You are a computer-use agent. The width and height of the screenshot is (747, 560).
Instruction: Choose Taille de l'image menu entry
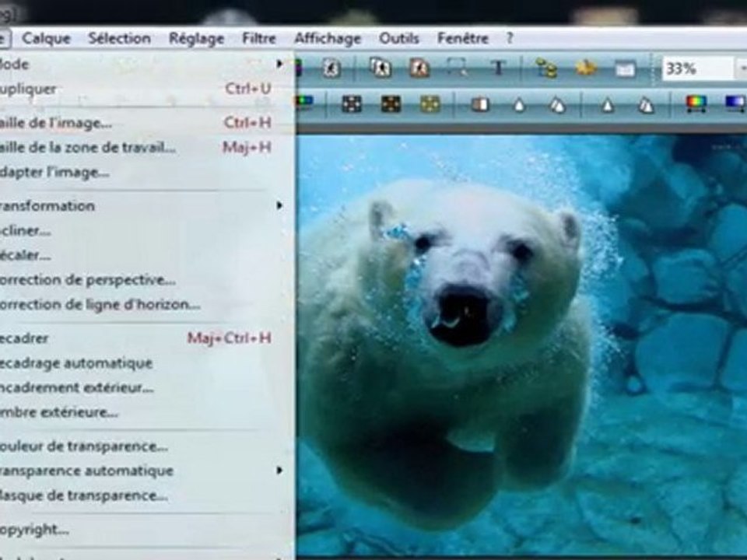143,122
